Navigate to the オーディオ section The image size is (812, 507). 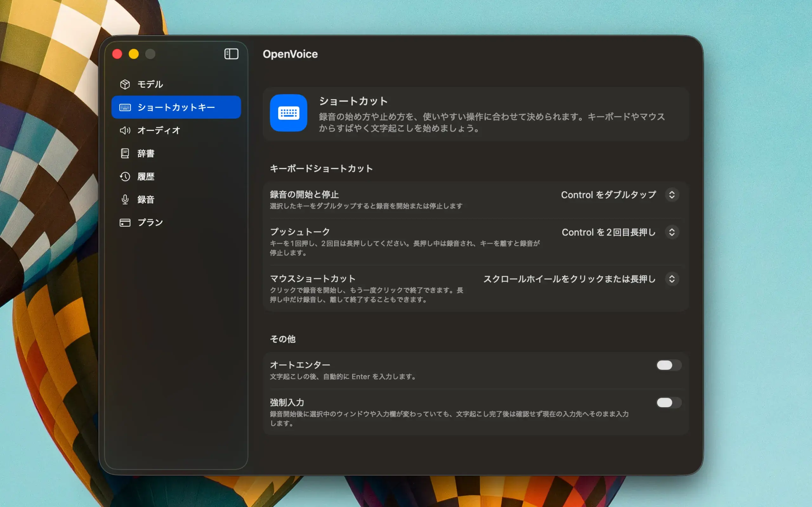click(158, 131)
